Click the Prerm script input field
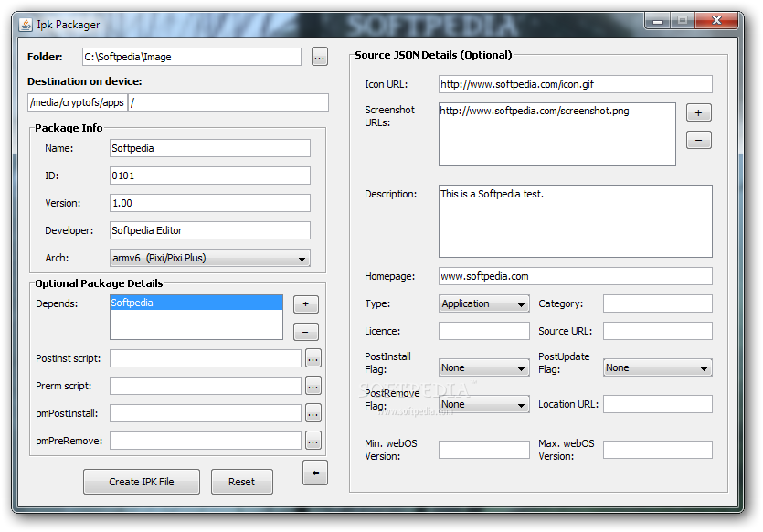The image size is (763, 532). (206, 386)
